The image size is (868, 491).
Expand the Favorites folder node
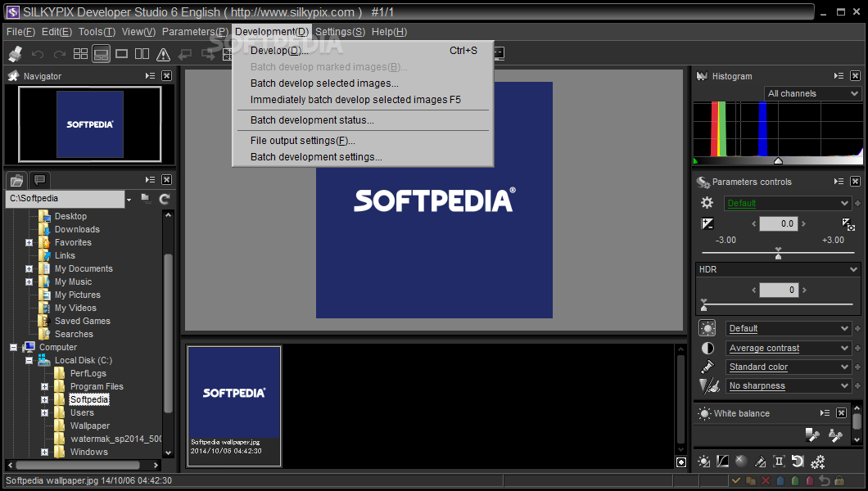(x=29, y=243)
